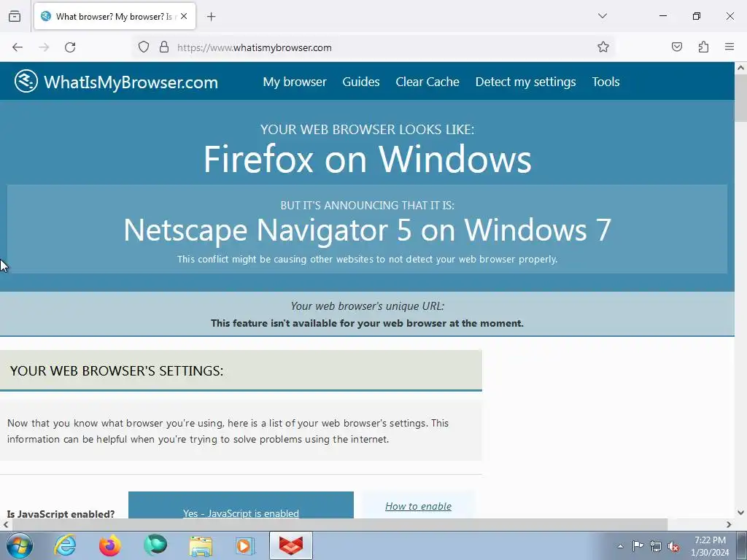The image size is (747, 560).
Task: Open the Guides nav item
Action: pyautogui.click(x=360, y=82)
